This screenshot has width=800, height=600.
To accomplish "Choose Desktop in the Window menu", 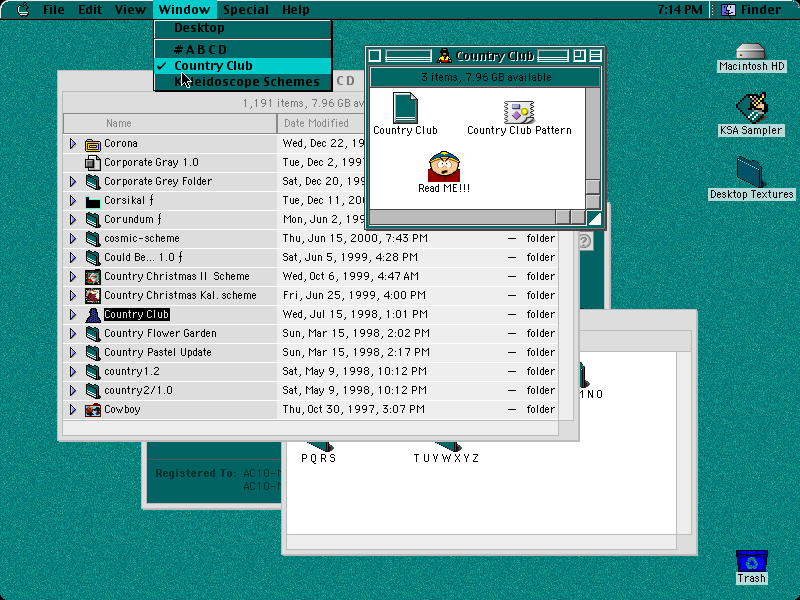I will [x=243, y=28].
